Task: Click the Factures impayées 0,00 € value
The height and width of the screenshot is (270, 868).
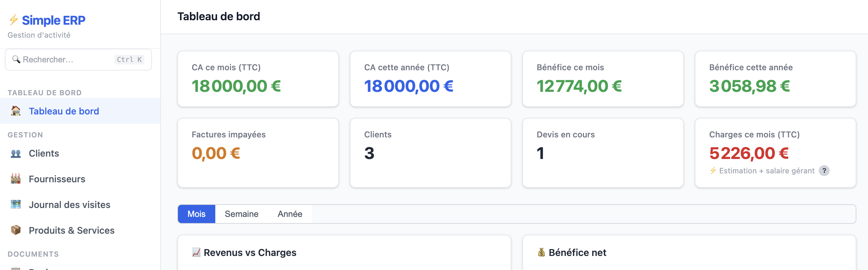Action: [x=216, y=153]
